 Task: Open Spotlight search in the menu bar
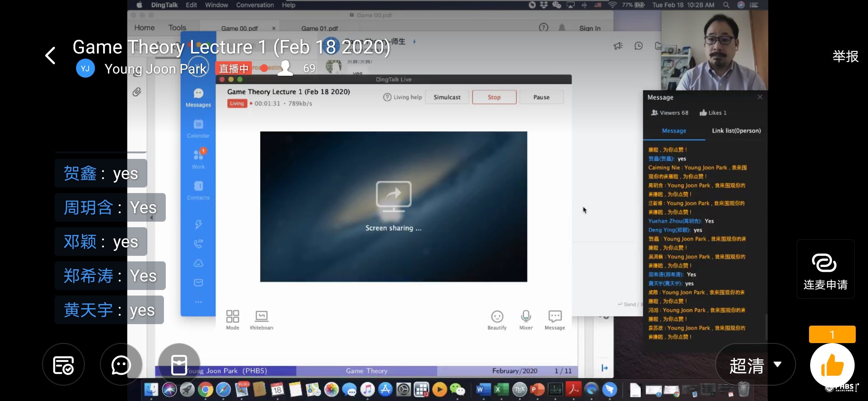tap(726, 5)
